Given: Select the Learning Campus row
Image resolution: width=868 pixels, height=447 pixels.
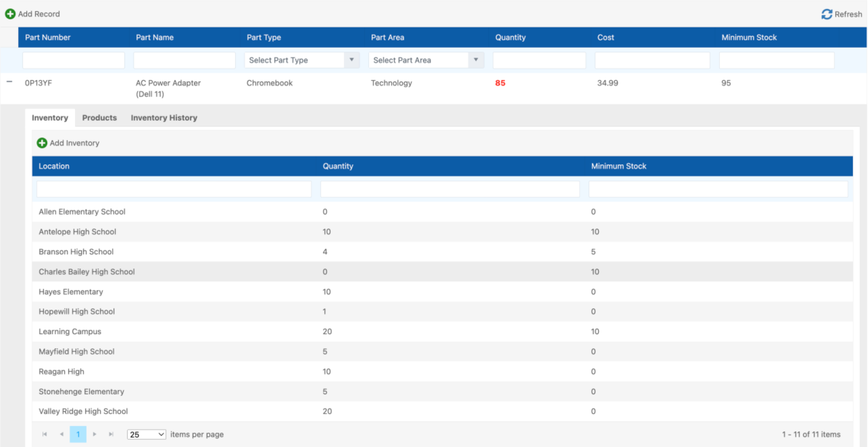Looking at the screenshot, I should [442, 332].
